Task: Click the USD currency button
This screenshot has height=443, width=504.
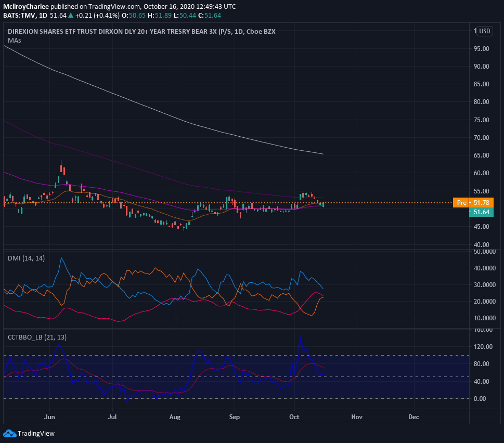Action: coord(485,31)
